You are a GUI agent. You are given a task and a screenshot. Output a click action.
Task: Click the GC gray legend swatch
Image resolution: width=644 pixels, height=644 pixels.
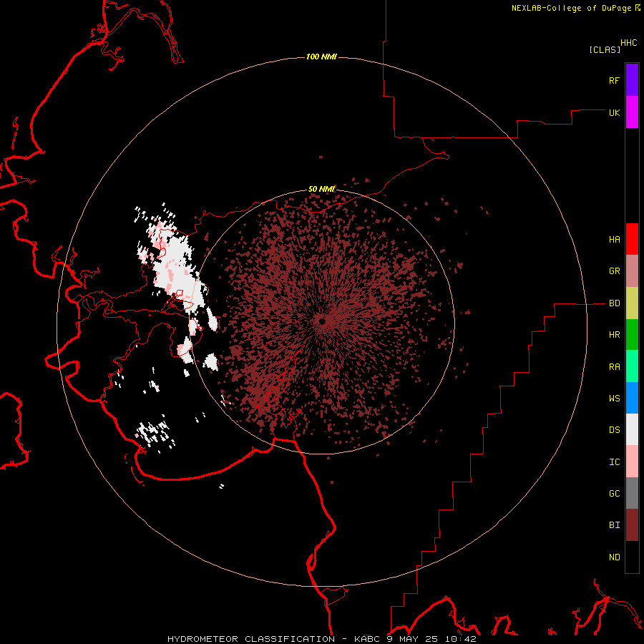(x=632, y=493)
